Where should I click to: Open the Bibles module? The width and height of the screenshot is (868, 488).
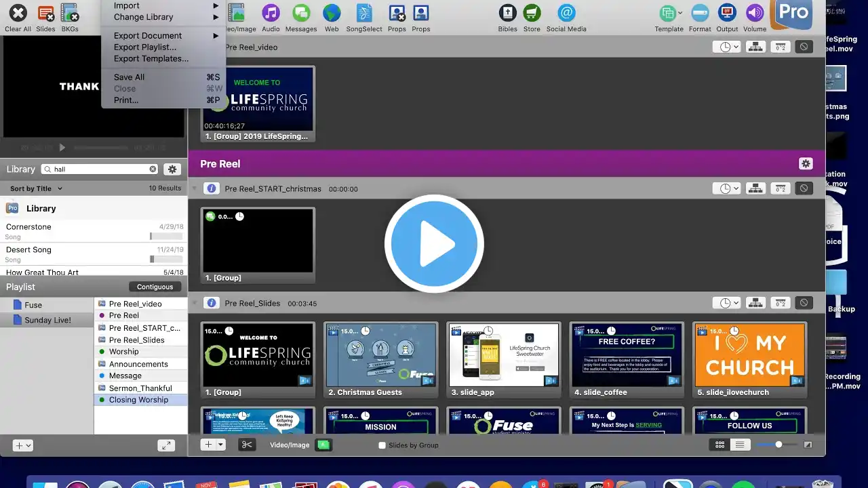point(507,13)
